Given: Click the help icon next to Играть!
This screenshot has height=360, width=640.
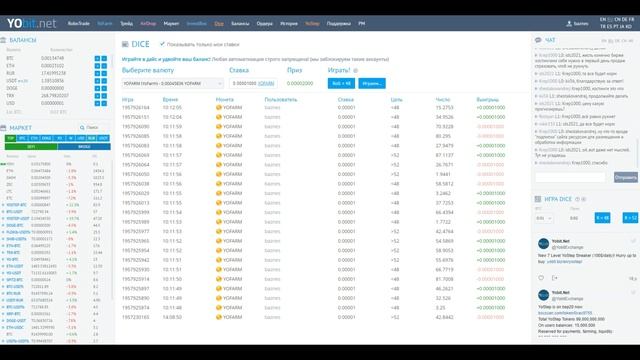Looking at the screenshot, I should click(x=356, y=71).
